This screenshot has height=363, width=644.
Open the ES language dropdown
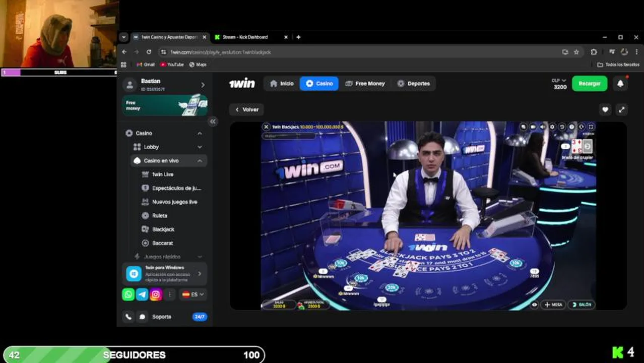pos(194,294)
